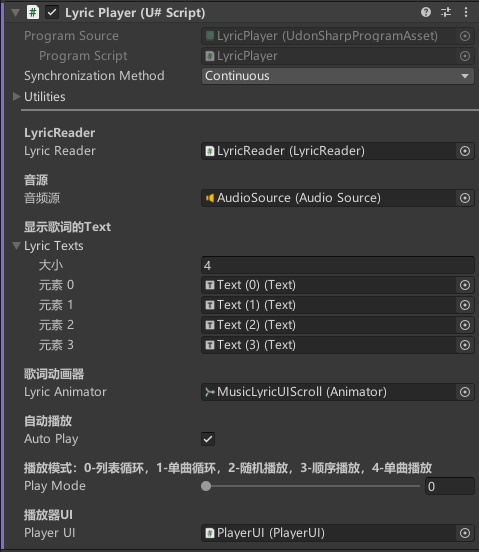
Task: Click the script icon in Program Script field
Action: (x=210, y=56)
